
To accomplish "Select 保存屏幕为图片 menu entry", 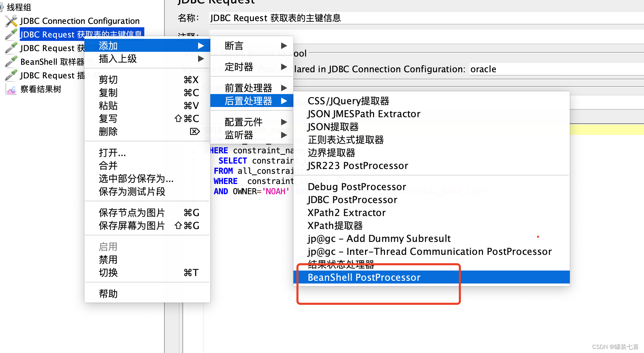I will (x=147, y=226).
